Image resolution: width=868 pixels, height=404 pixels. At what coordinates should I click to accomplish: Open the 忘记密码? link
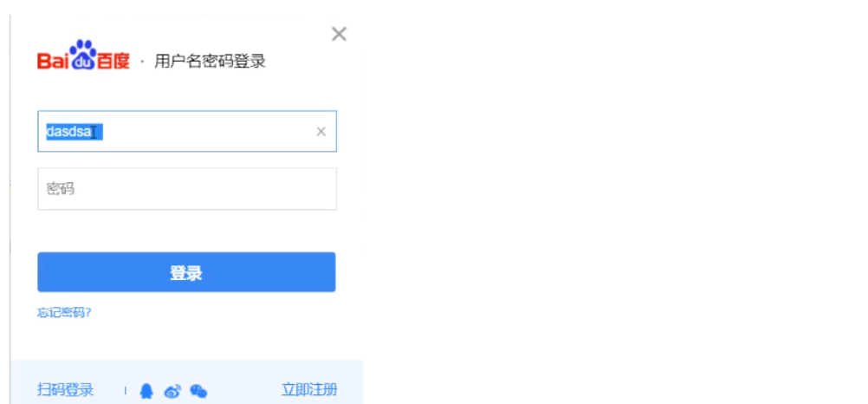(x=64, y=313)
